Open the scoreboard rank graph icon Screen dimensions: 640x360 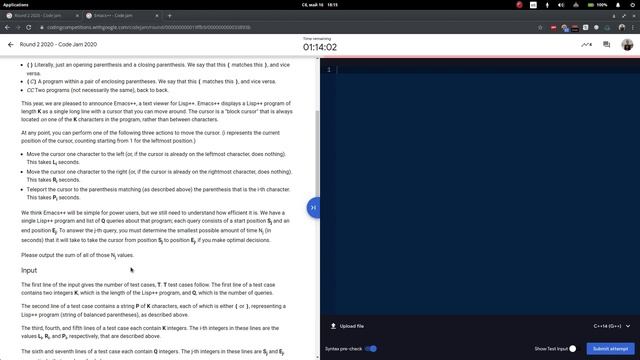[x=586, y=44]
